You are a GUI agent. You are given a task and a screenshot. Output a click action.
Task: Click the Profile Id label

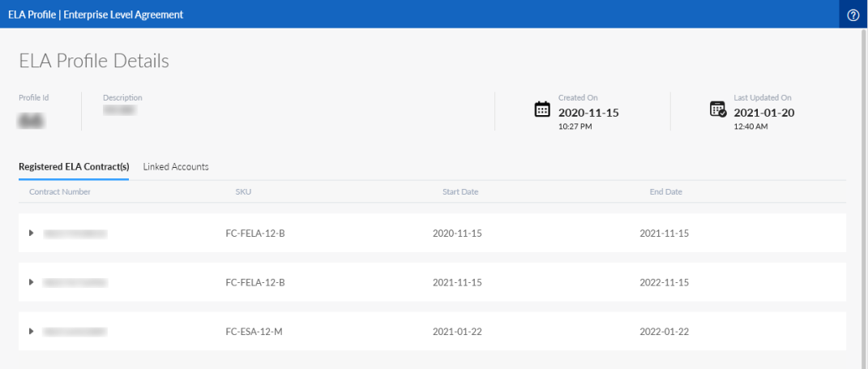(x=34, y=97)
